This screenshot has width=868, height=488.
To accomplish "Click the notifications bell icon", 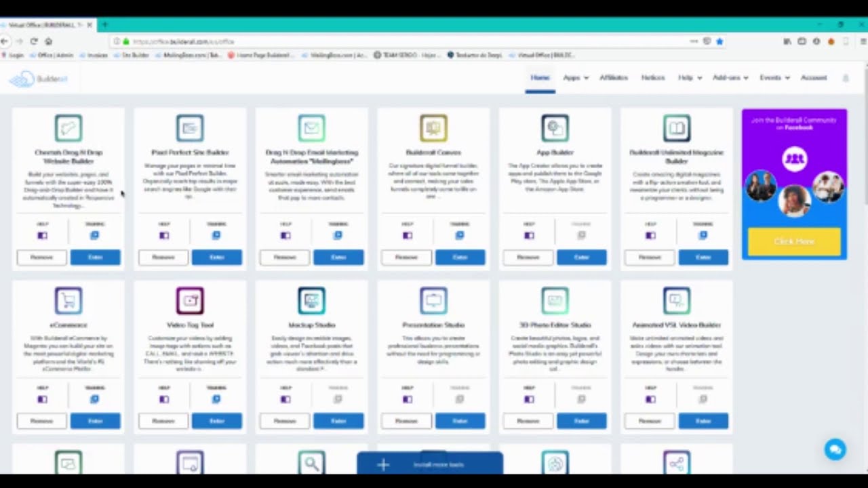I will point(846,78).
